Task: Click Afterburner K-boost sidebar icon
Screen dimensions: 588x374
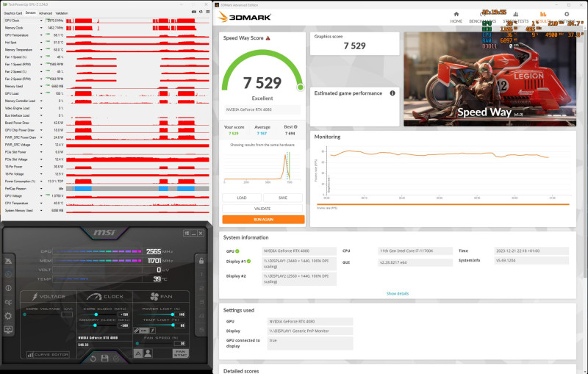Action: [8, 274]
